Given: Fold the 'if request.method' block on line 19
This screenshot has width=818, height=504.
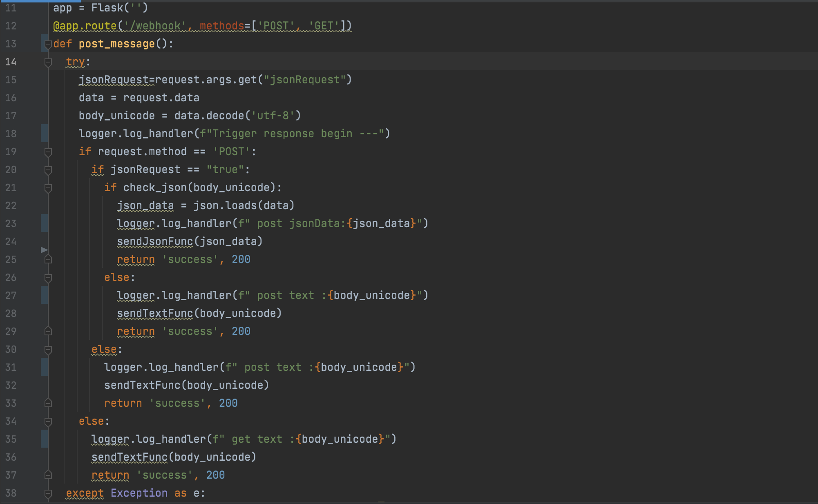Looking at the screenshot, I should click(48, 152).
